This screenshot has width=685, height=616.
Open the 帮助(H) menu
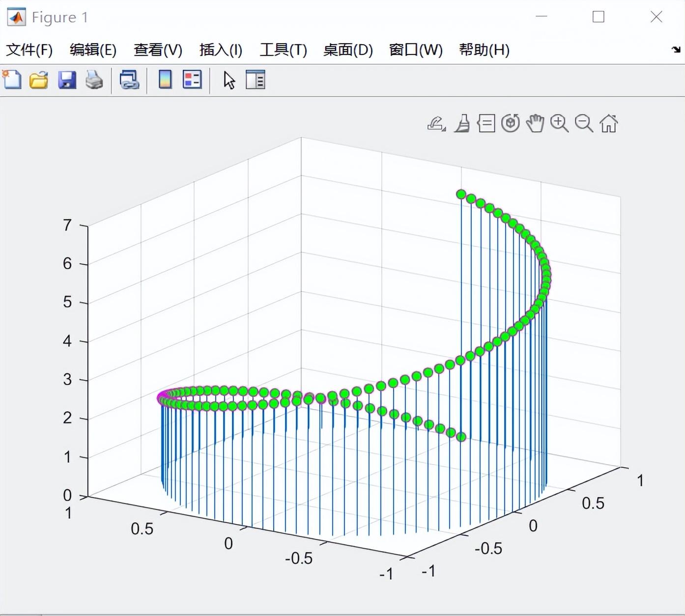[484, 50]
